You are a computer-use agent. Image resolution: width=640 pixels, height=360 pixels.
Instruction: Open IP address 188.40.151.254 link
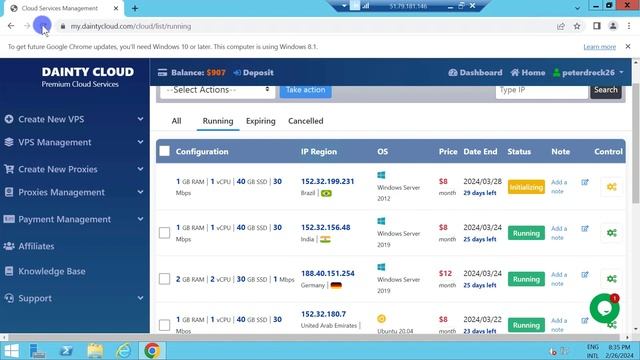coord(328,273)
